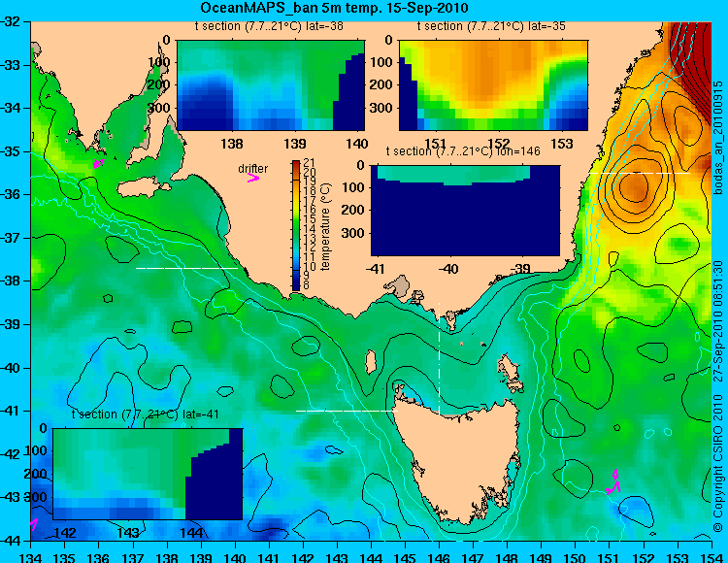Click the '-38' latitude label on the left axis

click(9, 281)
